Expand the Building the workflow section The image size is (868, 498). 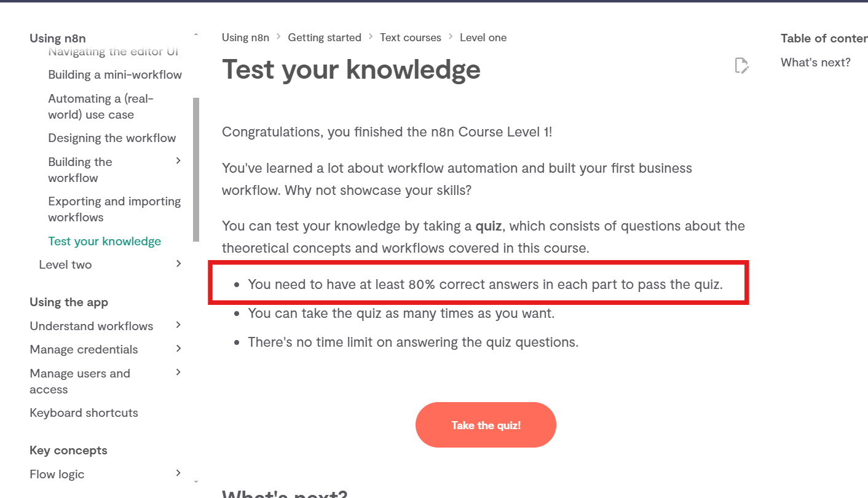178,161
